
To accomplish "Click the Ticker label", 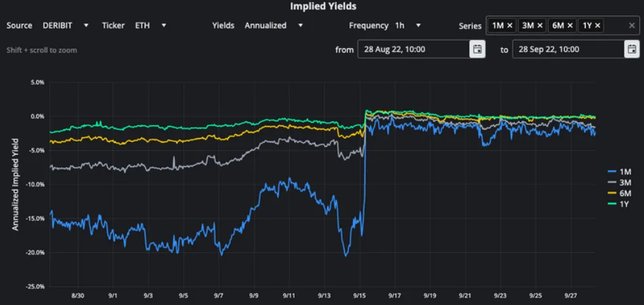I will coord(114,26).
